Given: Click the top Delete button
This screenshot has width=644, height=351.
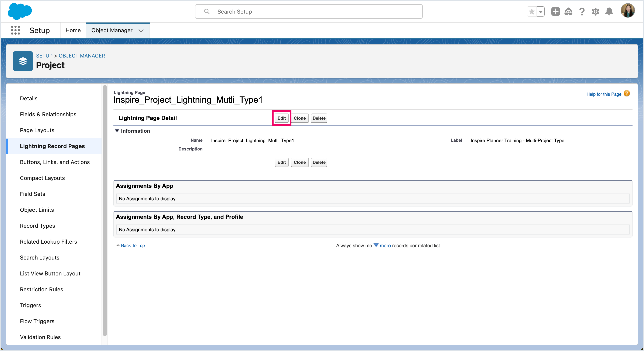Looking at the screenshot, I should tap(319, 118).
